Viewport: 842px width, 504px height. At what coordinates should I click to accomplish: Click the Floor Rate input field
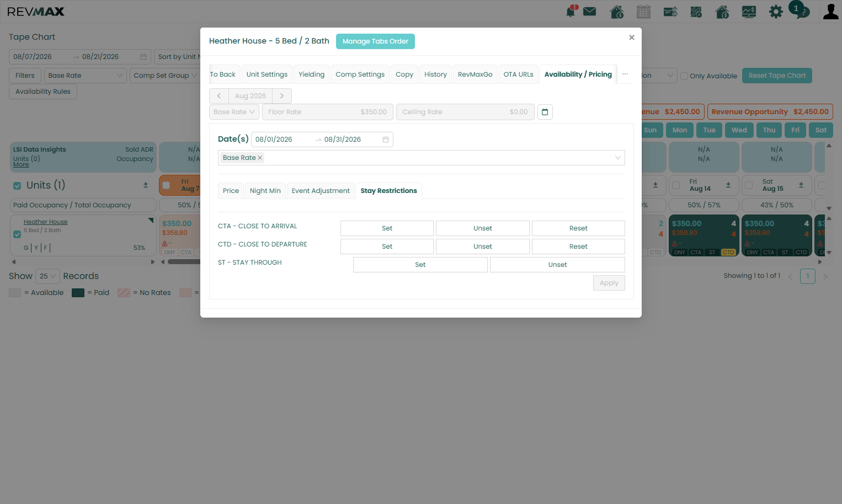(x=328, y=112)
